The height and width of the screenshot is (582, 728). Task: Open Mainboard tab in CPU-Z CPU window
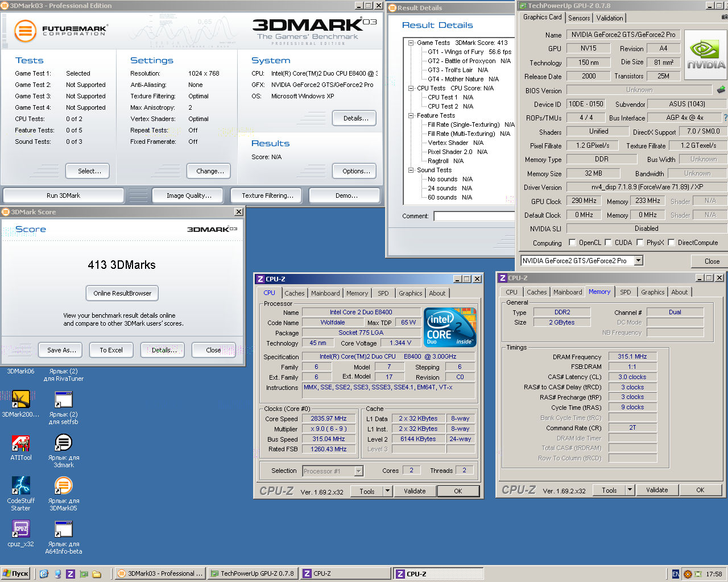[x=325, y=293]
